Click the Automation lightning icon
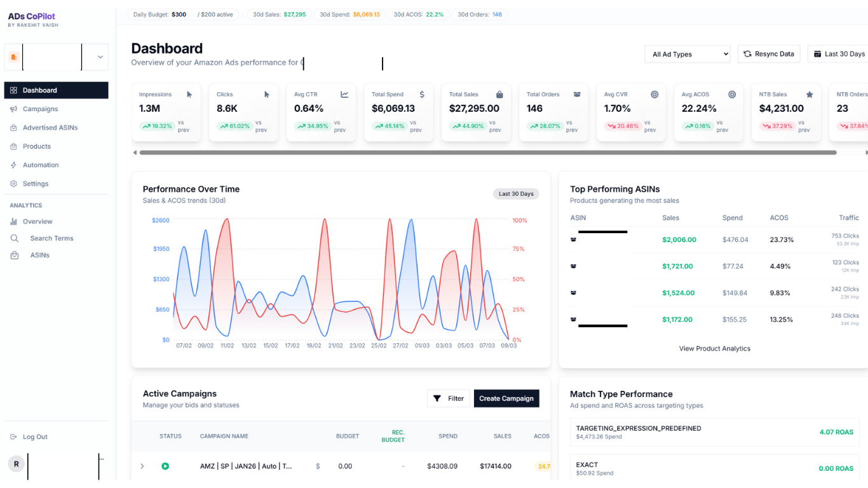Image resolution: width=868 pixels, height=488 pixels. tap(14, 165)
